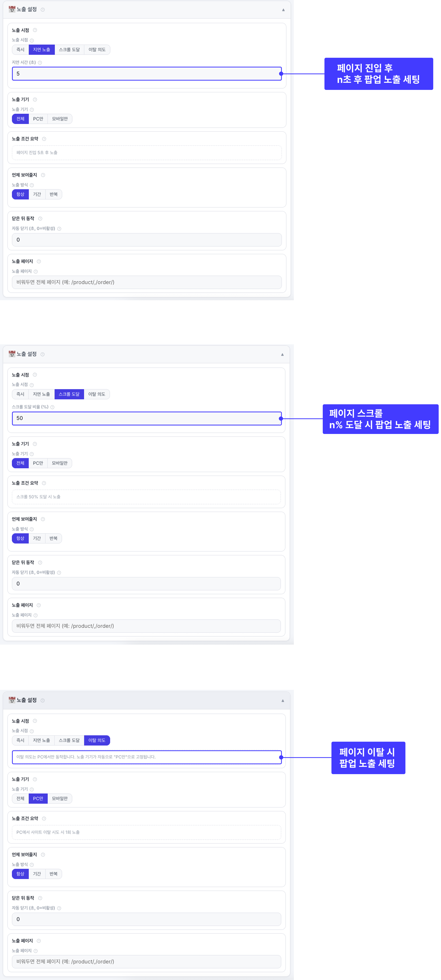Click 자동 닫기 input in the 이탈 의도 panel
This screenshot has width=441, height=980.
point(147,919)
